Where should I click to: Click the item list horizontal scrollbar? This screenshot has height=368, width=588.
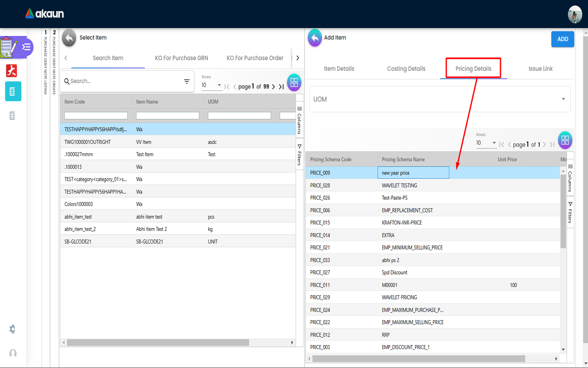click(x=158, y=342)
